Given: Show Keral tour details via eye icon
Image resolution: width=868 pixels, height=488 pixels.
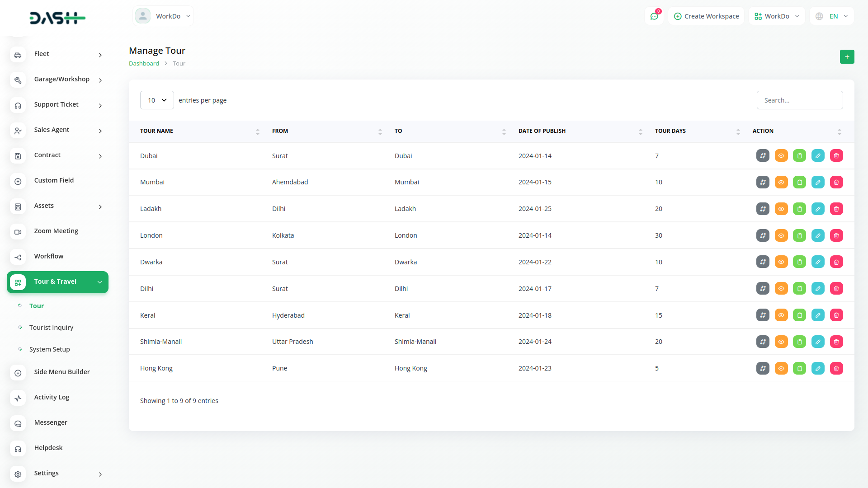Looking at the screenshot, I should (781, 315).
